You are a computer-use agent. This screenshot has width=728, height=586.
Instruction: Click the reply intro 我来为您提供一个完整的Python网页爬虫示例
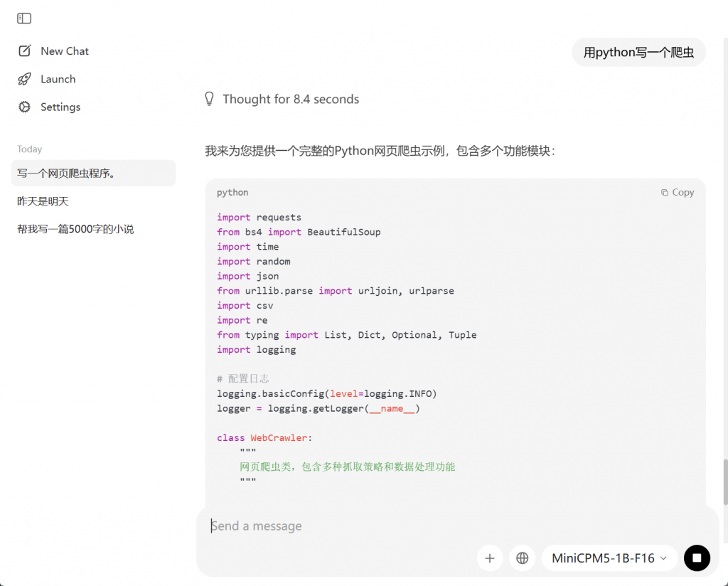380,151
